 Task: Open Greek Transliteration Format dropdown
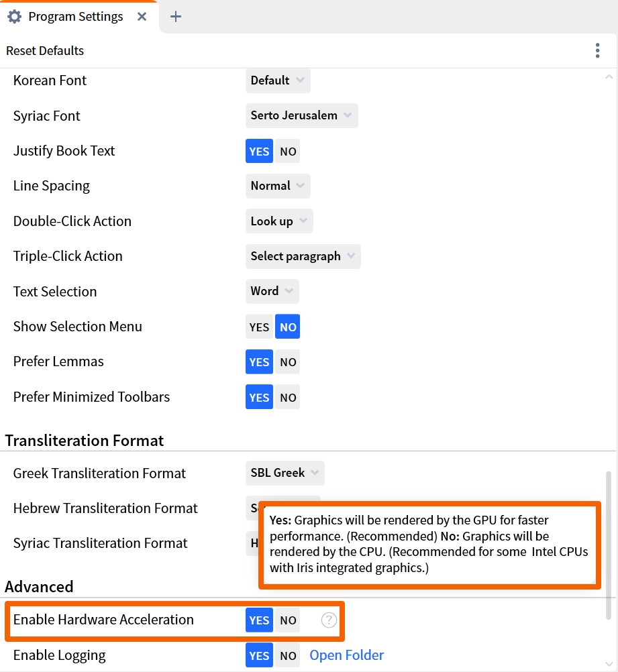coord(285,473)
